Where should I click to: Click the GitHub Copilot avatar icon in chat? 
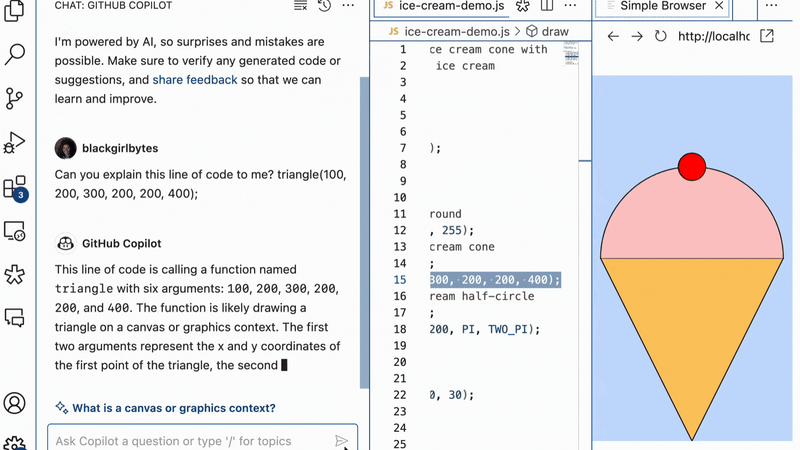(65, 243)
